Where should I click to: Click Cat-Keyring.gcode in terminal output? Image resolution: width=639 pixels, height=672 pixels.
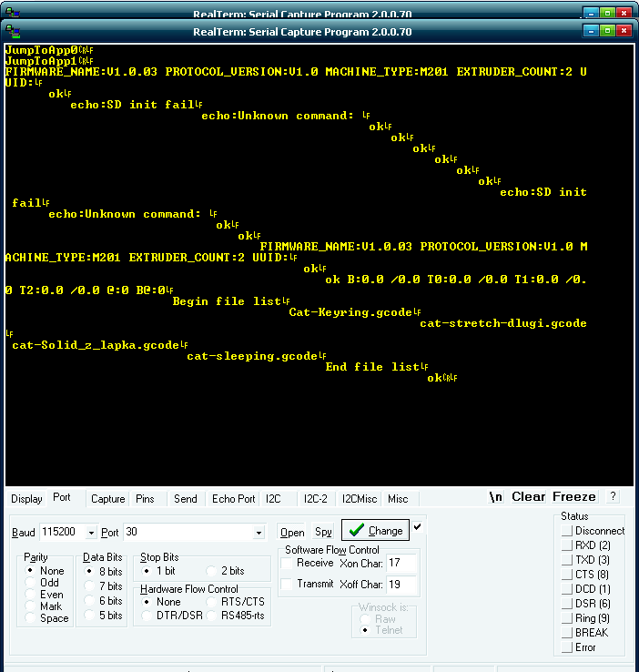350,312
